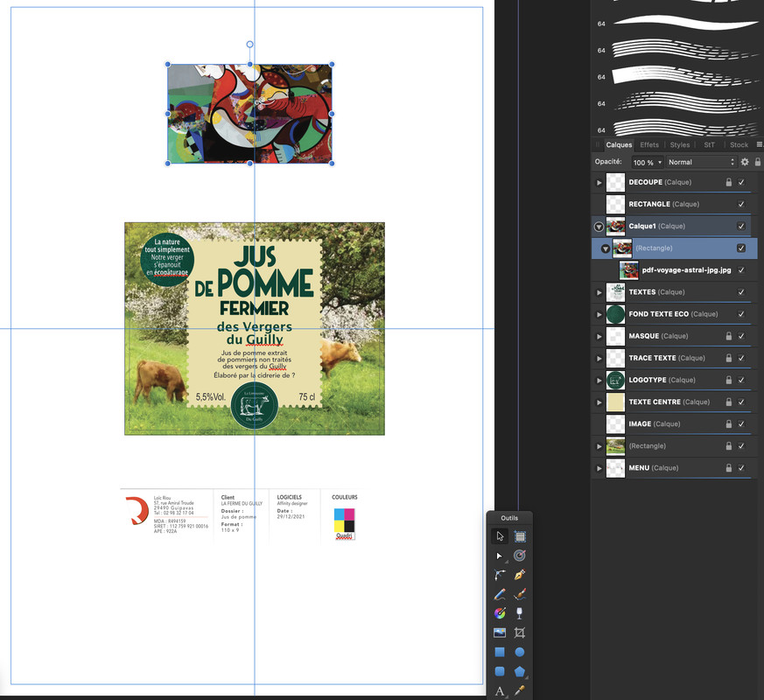Expand the TEXTES layer
764x700 pixels.
pyautogui.click(x=599, y=292)
